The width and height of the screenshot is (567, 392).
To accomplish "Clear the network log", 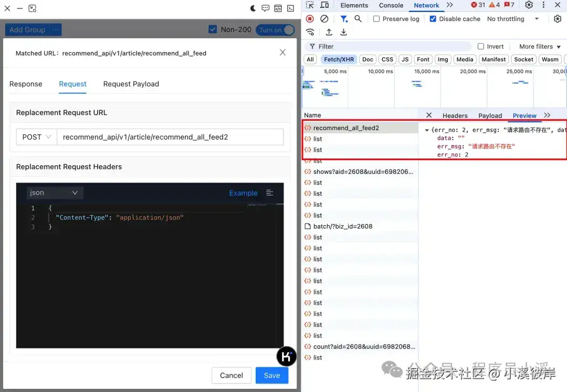I will coord(324,19).
